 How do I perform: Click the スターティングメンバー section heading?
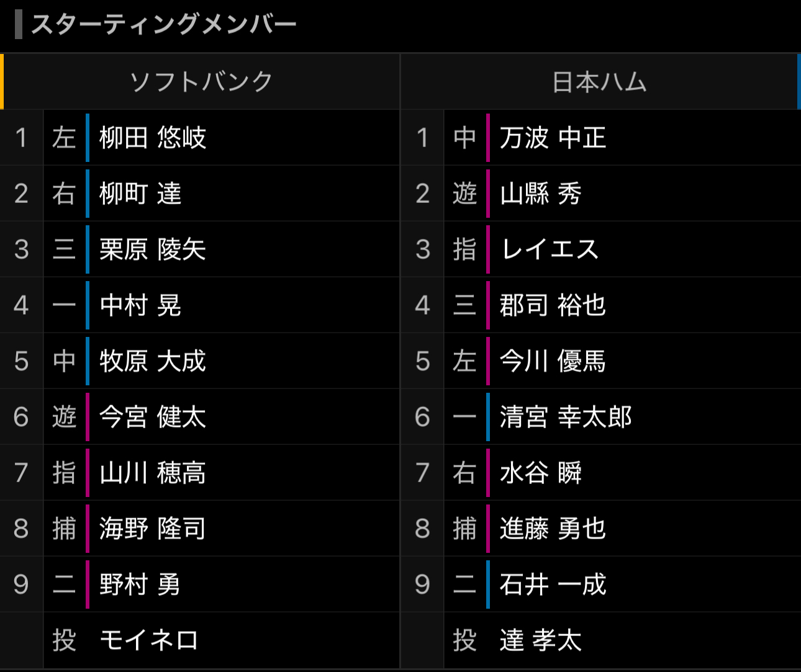[x=164, y=25]
